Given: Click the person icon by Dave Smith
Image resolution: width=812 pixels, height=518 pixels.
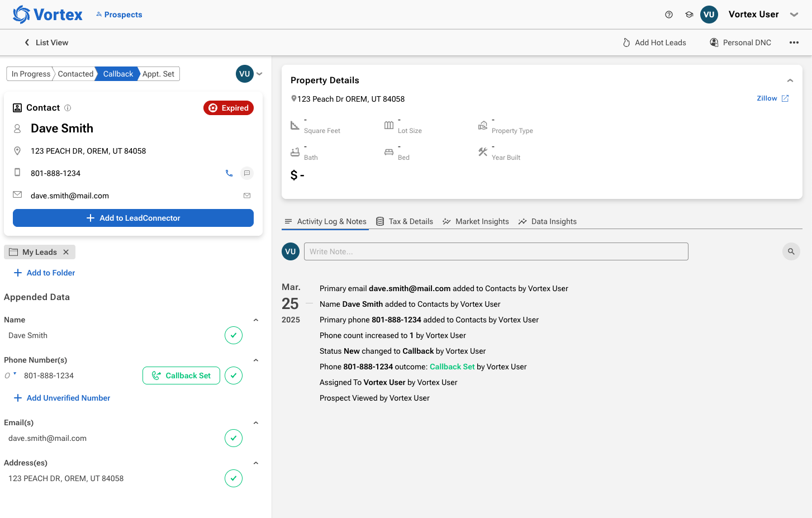Looking at the screenshot, I should pyautogui.click(x=17, y=129).
